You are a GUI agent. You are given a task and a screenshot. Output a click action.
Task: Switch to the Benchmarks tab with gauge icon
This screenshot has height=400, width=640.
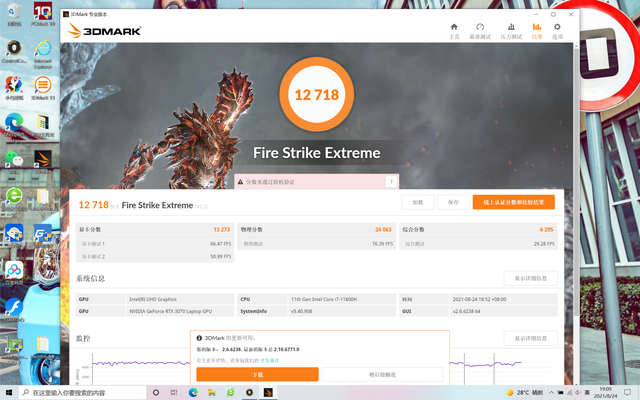(x=480, y=31)
